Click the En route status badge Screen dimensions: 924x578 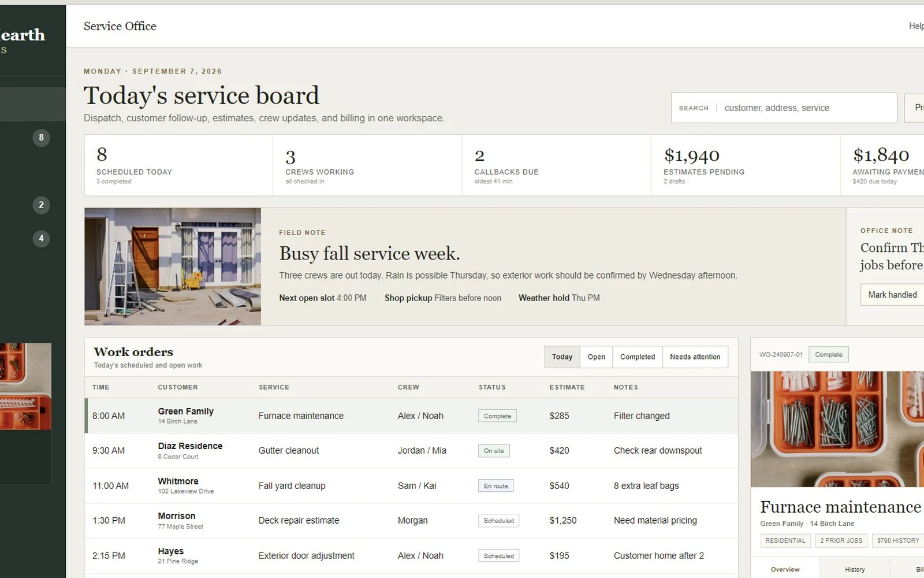(x=495, y=486)
